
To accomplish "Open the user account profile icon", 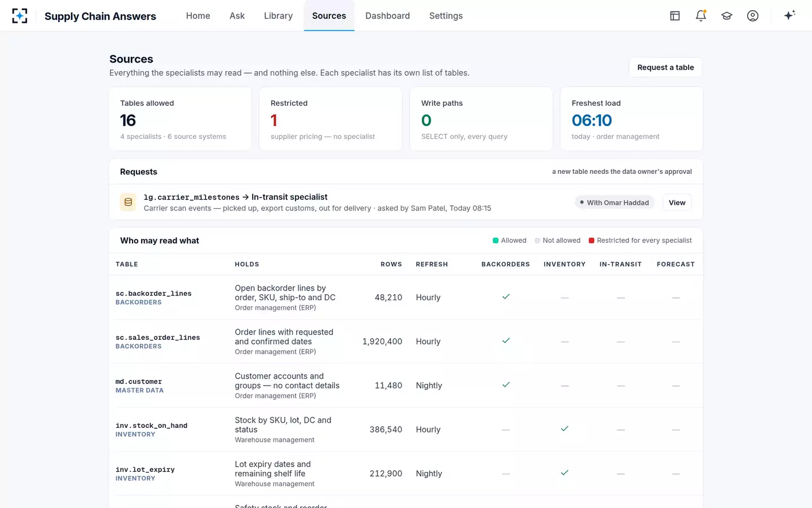I will coord(753,16).
